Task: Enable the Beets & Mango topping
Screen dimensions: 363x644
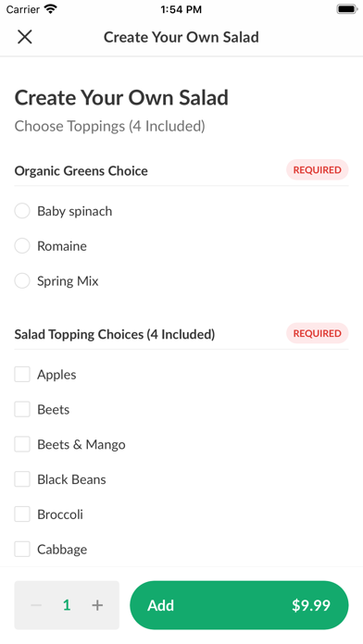Action: [x=22, y=444]
